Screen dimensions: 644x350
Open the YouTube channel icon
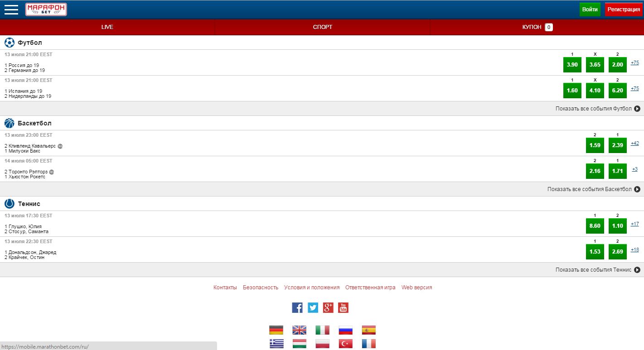343,308
